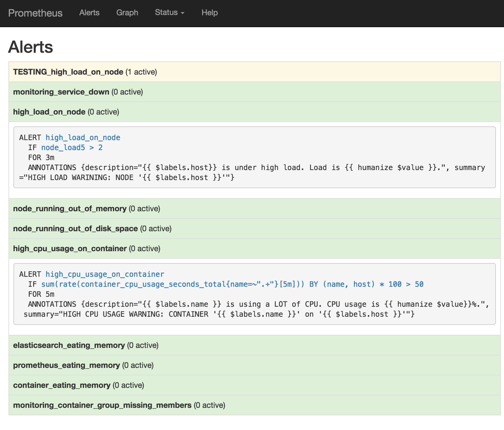Expand elasticsearch_eating_memory alert

tap(255, 345)
